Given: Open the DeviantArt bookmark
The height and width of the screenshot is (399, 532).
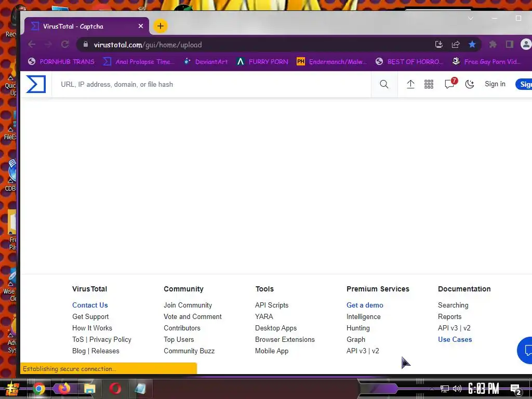Looking at the screenshot, I should [206, 61].
